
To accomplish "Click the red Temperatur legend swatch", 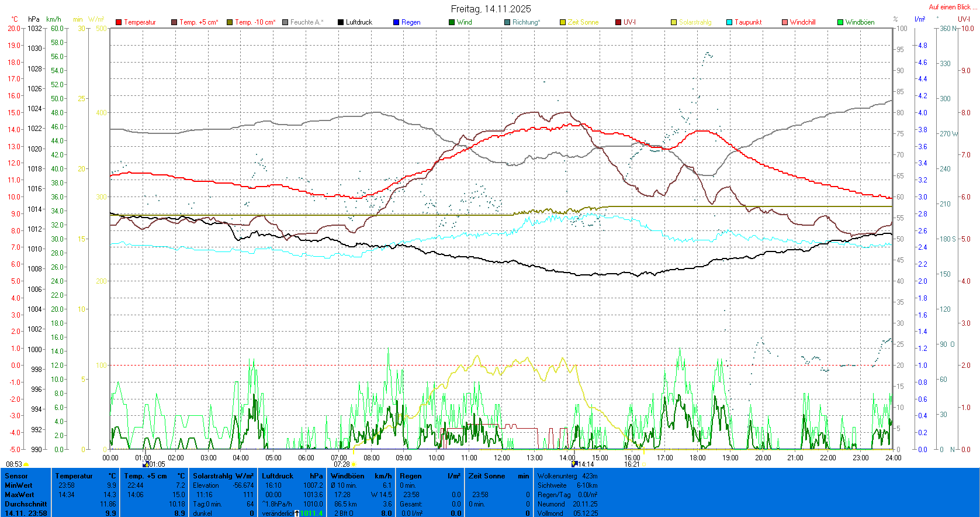I will (x=119, y=22).
